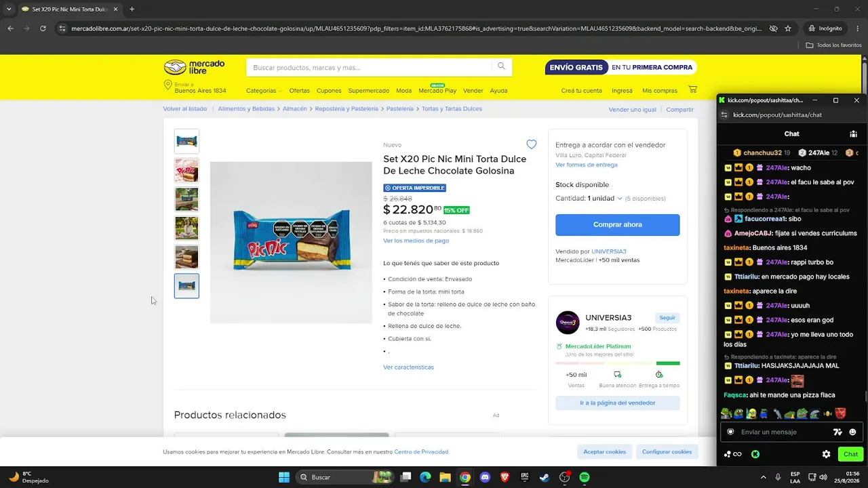The width and height of the screenshot is (868, 488).
Task: Open Spotify from the taskbar
Action: [585, 477]
